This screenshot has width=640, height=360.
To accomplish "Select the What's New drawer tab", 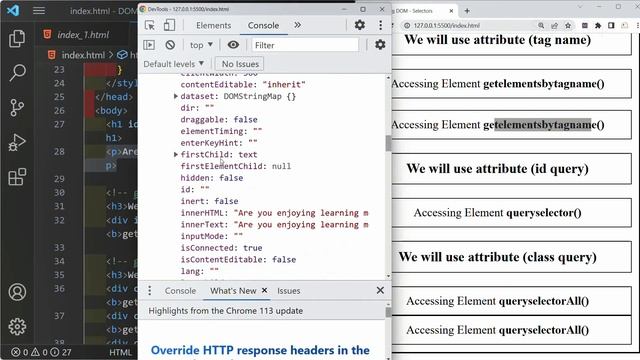I will point(233,291).
